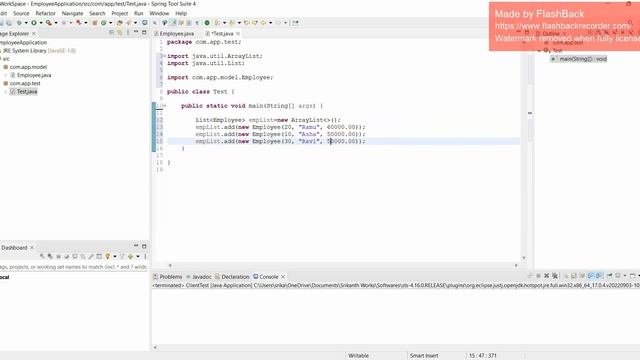Click editor vertical scrollbar down arrow

point(524,258)
